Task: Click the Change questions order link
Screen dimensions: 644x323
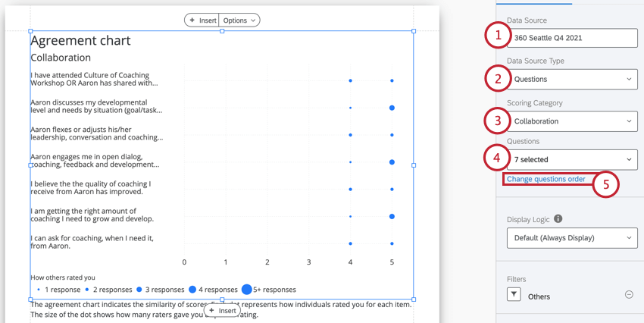Action: tap(546, 179)
